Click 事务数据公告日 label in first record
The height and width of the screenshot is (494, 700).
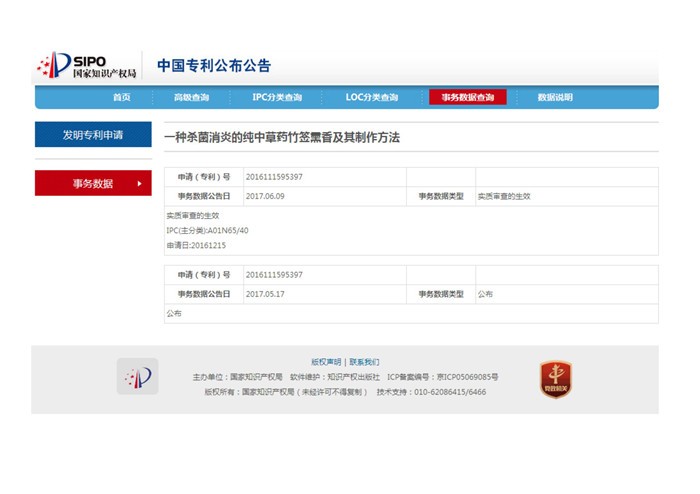[x=204, y=196]
